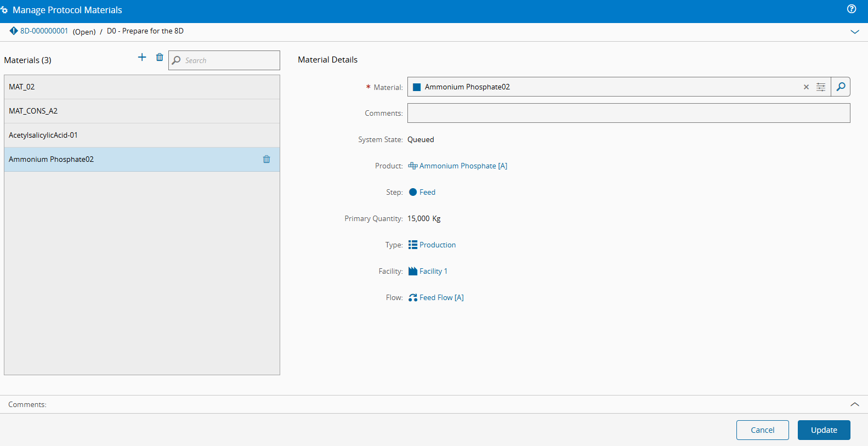The height and width of the screenshot is (446, 868).
Task: Open the Ammonium Phosphate [A] product link
Action: click(x=463, y=166)
